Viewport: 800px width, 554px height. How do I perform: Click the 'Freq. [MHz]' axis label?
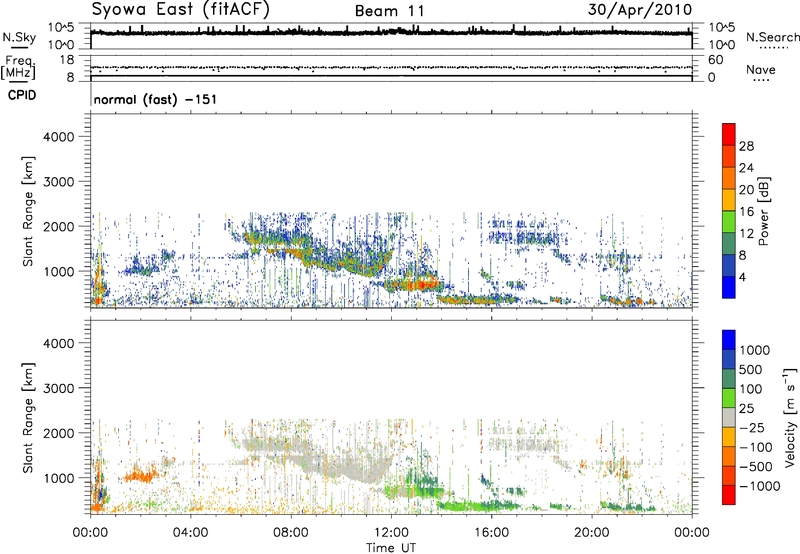pos(19,68)
